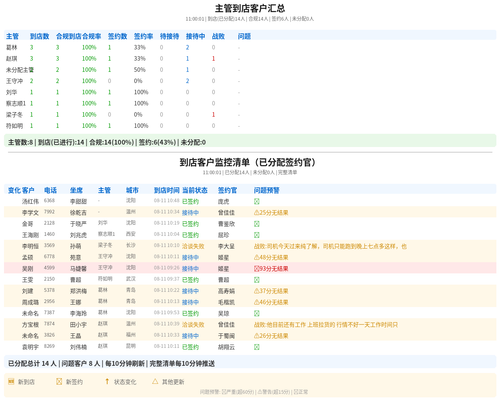This screenshot has width=500, height=414.
Task: Click customer name 孟硕
Action: [x=28, y=257]
